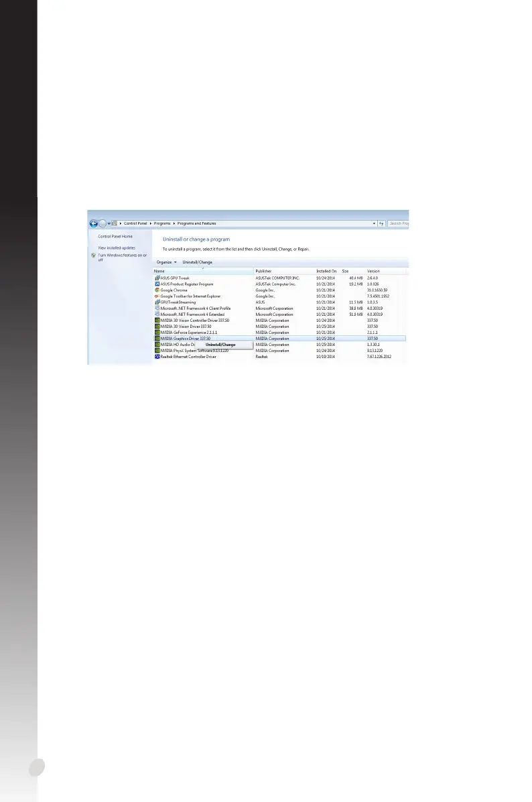Click the ASUS Product Register Program icon
This screenshot has height=802, width=532.
157,284
